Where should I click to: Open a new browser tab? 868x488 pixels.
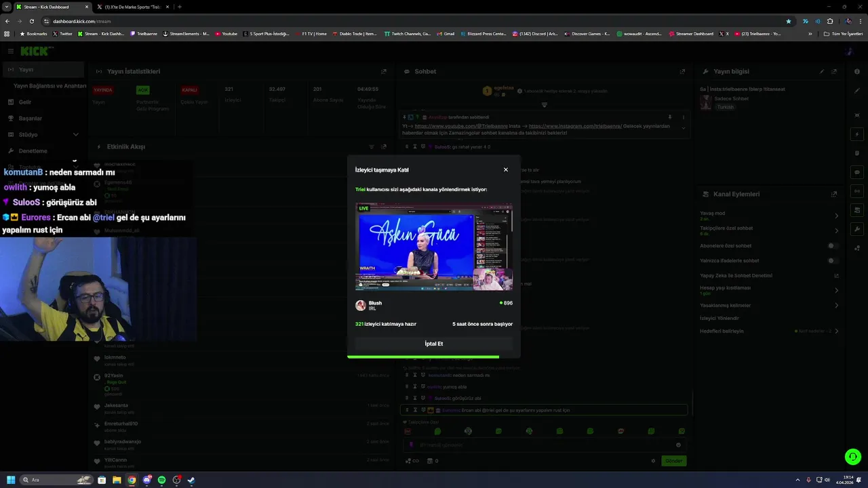click(179, 7)
